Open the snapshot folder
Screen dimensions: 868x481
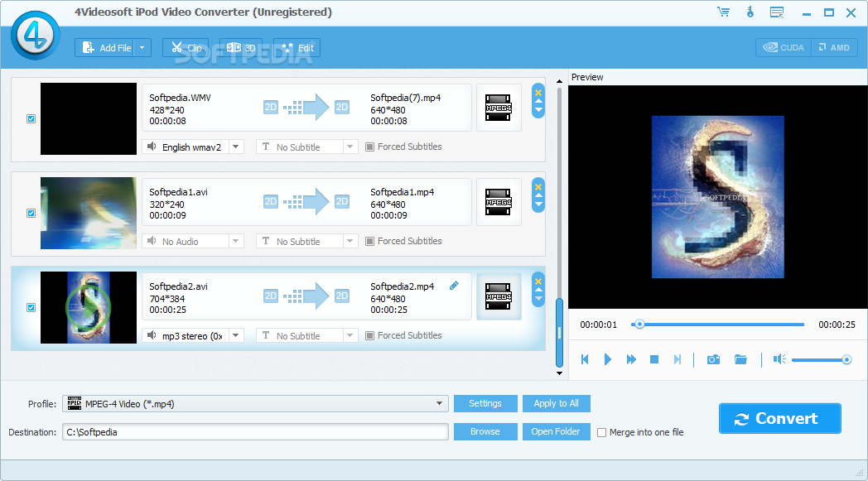740,360
